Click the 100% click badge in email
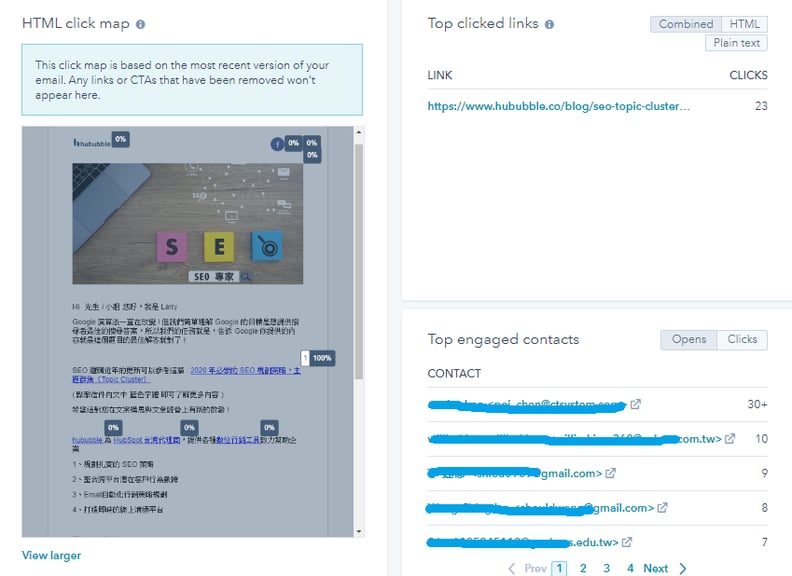 click(322, 357)
